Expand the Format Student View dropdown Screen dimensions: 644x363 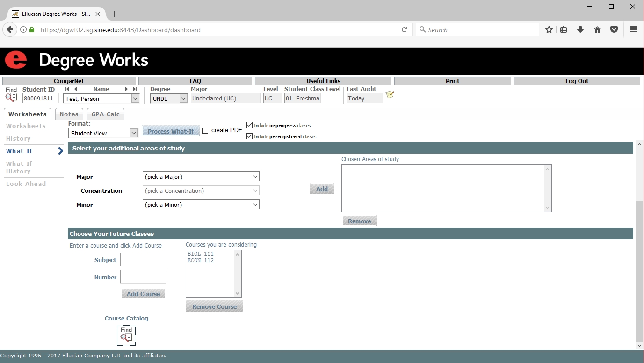pyautogui.click(x=103, y=133)
